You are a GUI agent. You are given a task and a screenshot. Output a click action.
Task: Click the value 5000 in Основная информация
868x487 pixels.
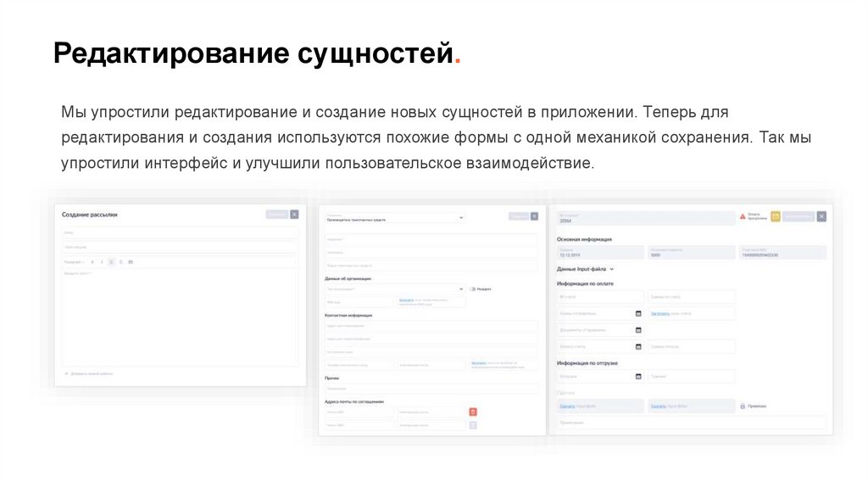point(655,255)
